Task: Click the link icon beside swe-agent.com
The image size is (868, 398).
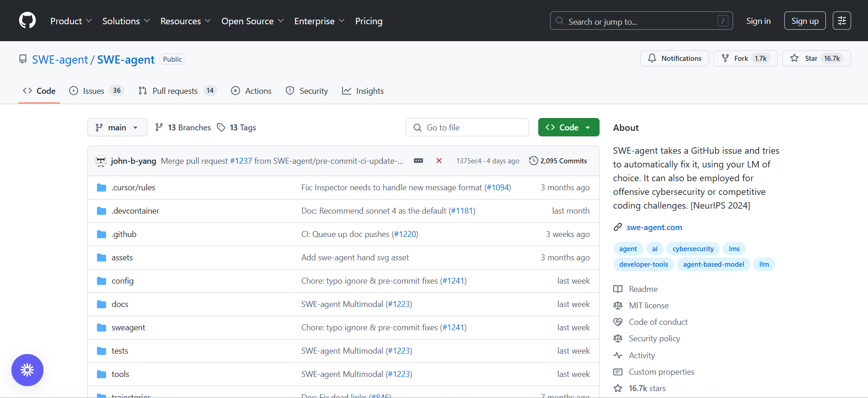Action: point(618,227)
